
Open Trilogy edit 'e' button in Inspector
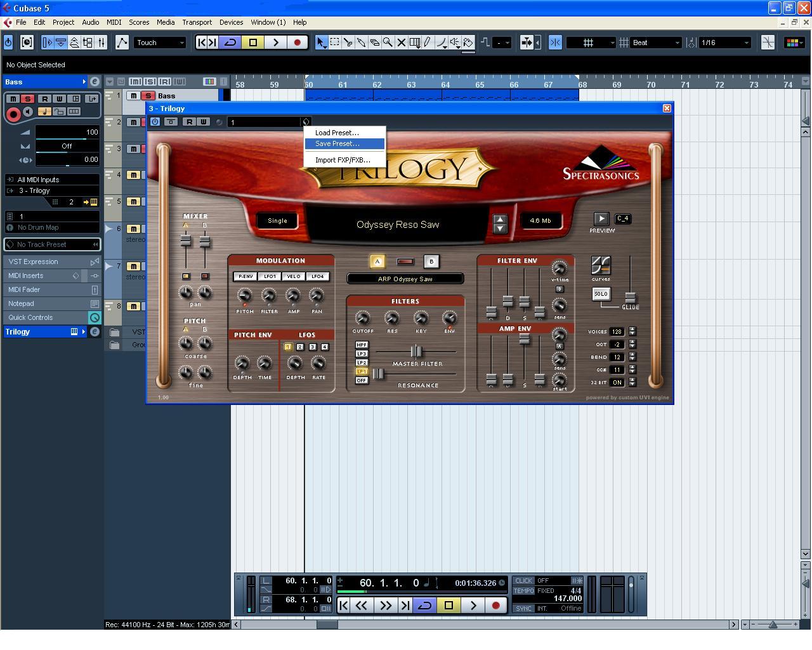point(95,331)
